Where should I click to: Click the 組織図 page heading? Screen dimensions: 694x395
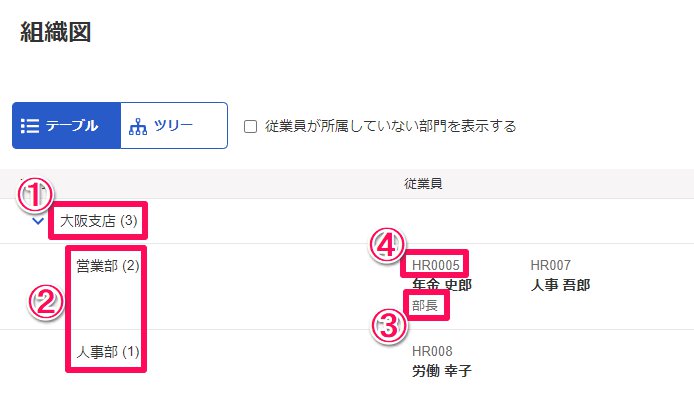[56, 32]
